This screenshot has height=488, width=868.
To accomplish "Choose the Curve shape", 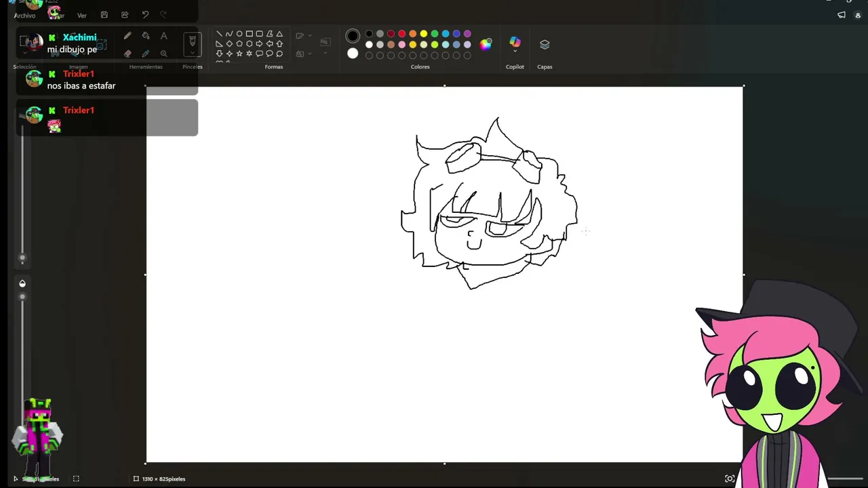I will (229, 34).
